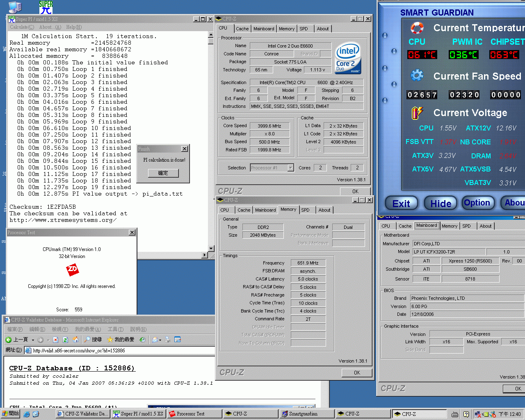
Task: Open Processor #1 selection combo box
Action: 272,168
